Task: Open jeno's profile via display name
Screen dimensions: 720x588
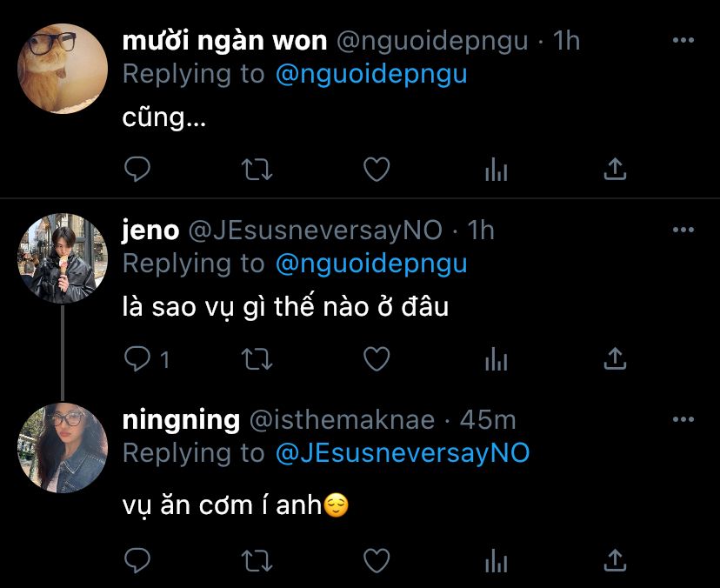Action: point(150,231)
